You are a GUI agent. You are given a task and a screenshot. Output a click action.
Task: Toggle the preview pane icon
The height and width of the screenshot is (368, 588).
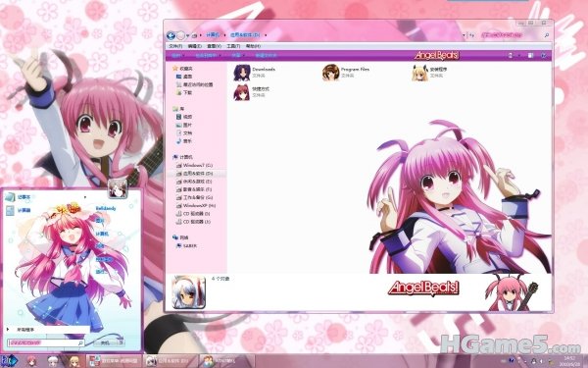530,56
